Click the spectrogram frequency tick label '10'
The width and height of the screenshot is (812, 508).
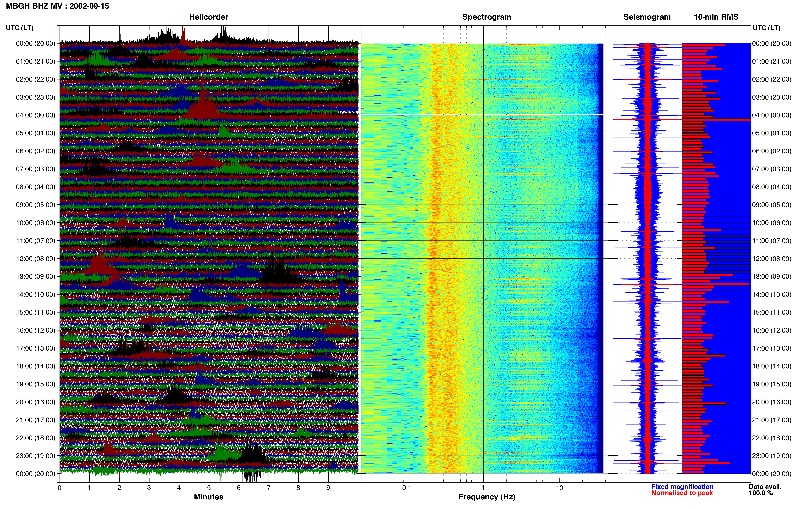click(x=559, y=488)
